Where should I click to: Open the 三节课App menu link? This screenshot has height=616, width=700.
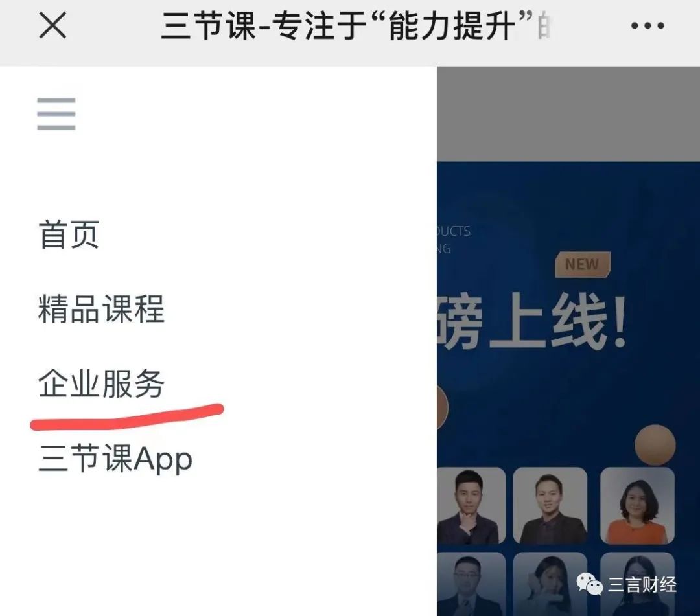coord(115,459)
